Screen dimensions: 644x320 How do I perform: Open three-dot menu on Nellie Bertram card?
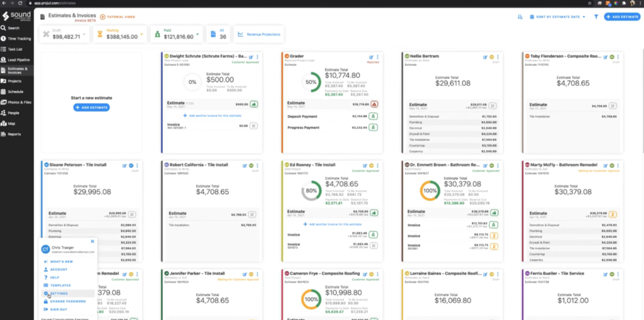coord(498,57)
